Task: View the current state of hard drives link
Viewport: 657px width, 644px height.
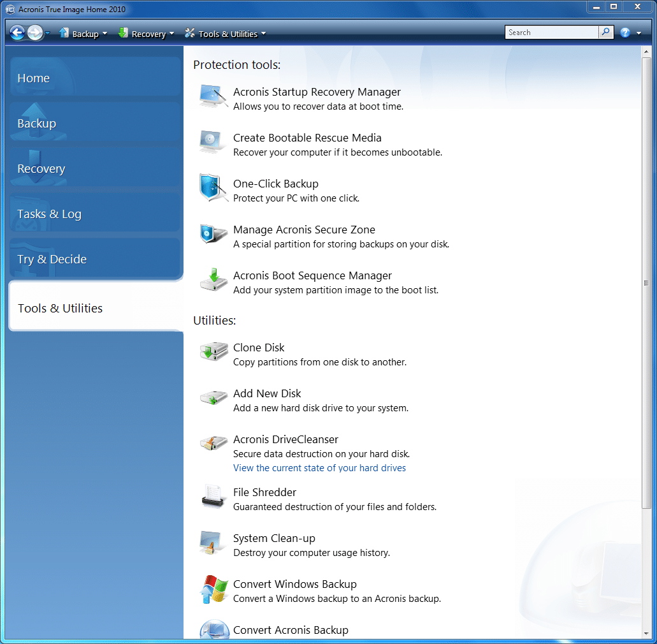Action: tap(319, 468)
